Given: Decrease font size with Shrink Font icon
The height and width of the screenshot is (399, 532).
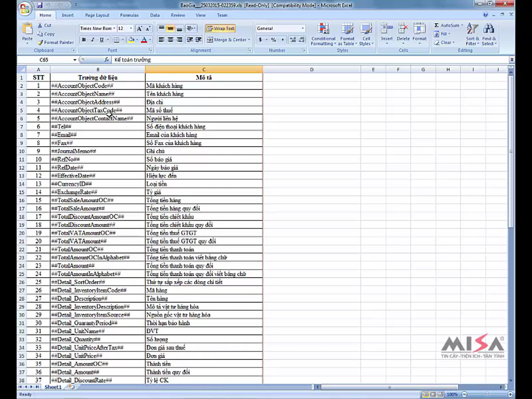Looking at the screenshot, I should point(148,29).
